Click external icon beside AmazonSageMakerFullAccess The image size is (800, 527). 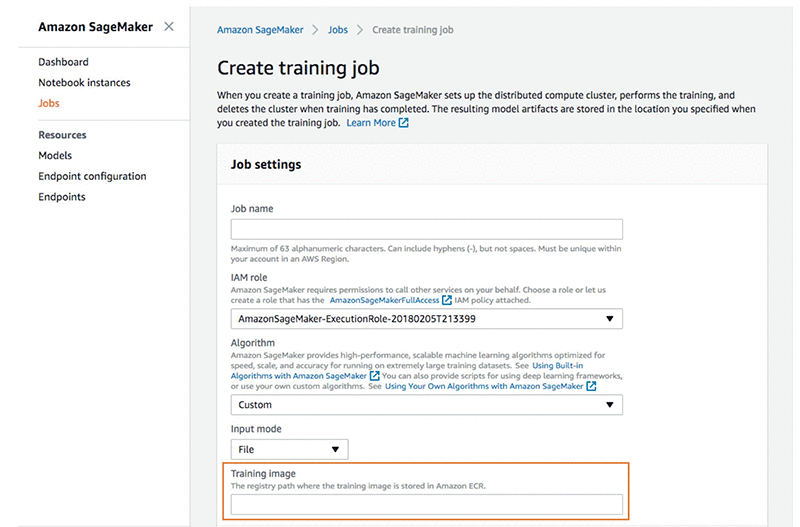tap(446, 300)
